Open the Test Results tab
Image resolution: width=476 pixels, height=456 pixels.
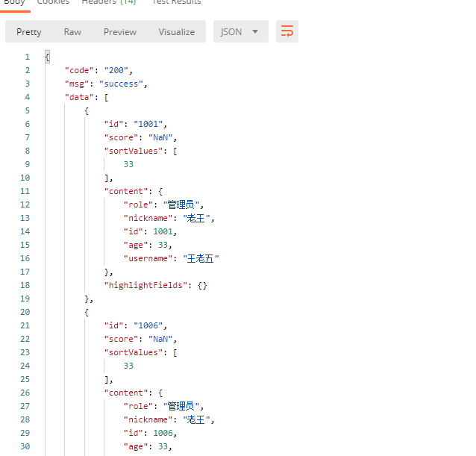[x=176, y=2]
